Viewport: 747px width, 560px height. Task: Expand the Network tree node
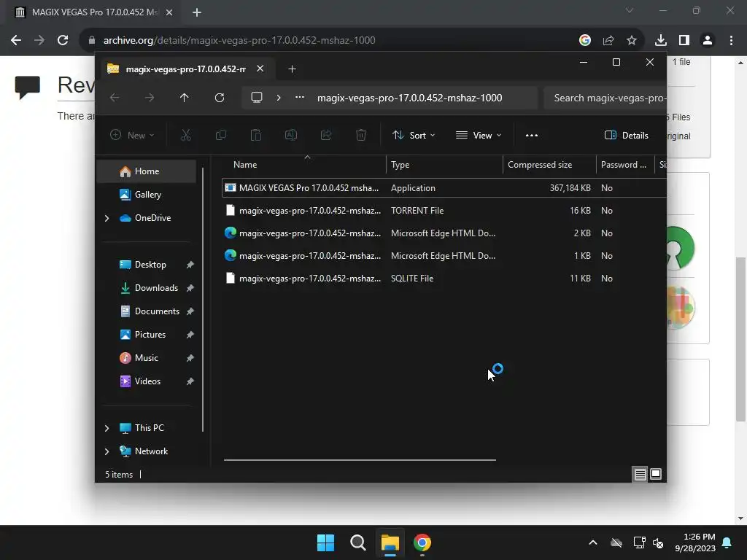click(x=107, y=451)
